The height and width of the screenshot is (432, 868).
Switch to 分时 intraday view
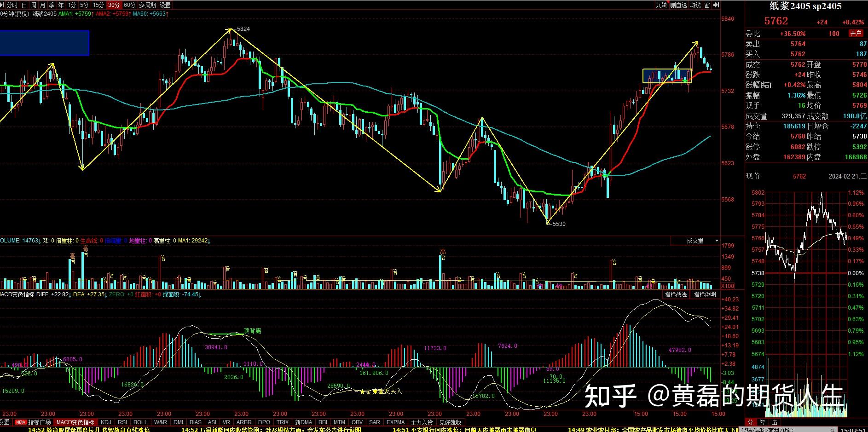12,5
